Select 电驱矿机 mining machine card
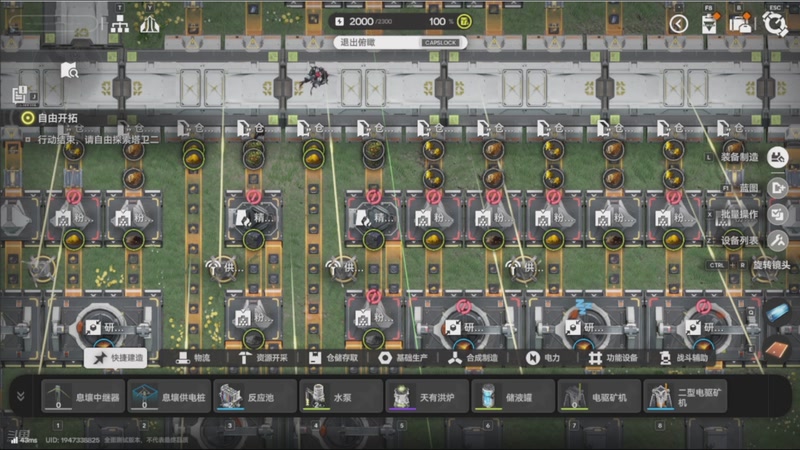Image resolution: width=800 pixels, height=450 pixels. (x=599, y=396)
